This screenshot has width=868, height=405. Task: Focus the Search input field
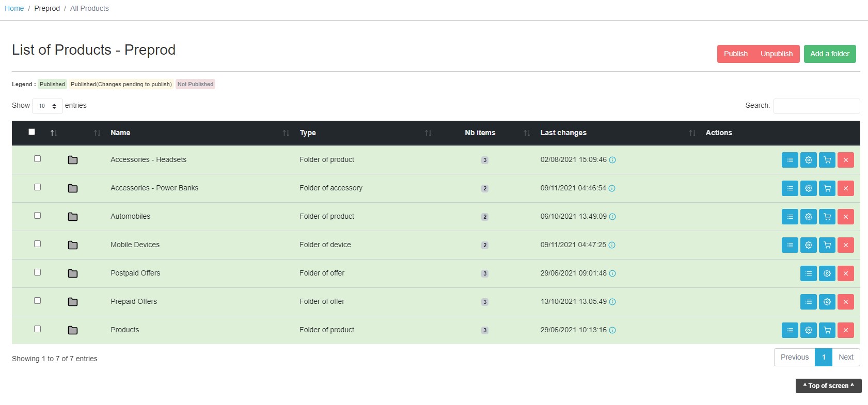(x=816, y=106)
